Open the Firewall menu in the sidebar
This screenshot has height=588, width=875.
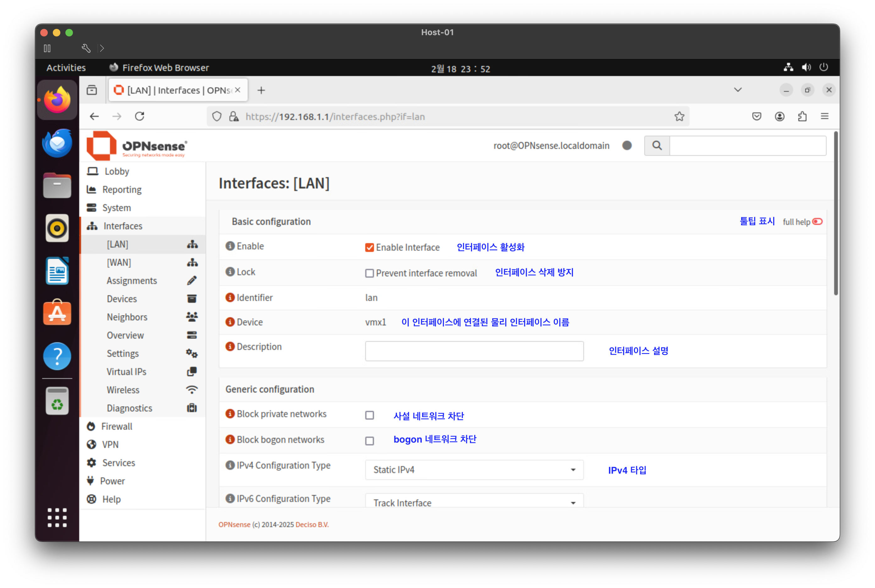coord(117,426)
